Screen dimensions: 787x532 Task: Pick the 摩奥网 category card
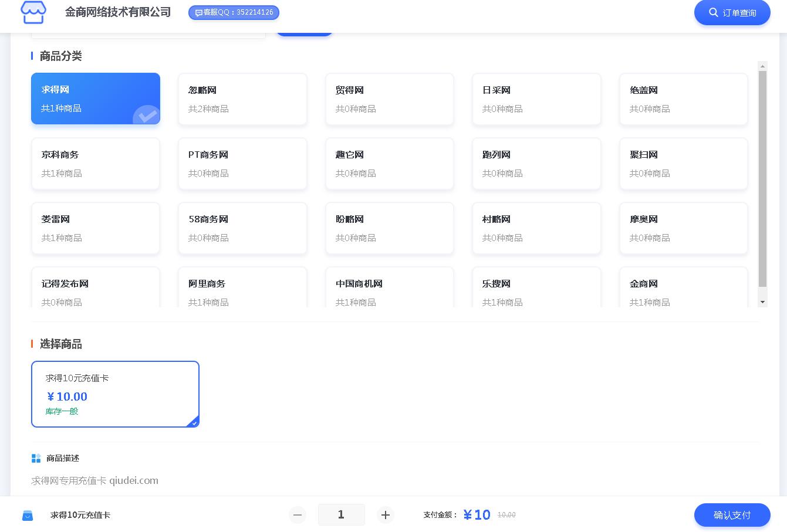pos(684,228)
